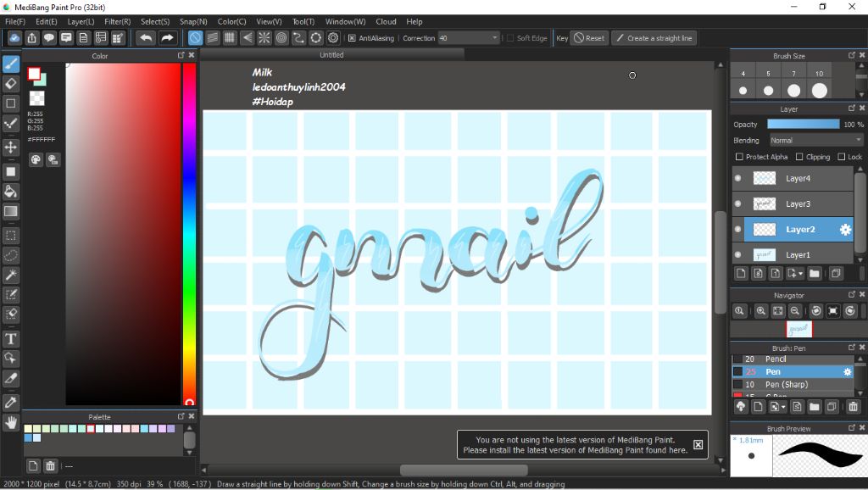The image size is (868, 490).
Task: Click the Redo arrow in toolbar
Action: [x=167, y=38]
